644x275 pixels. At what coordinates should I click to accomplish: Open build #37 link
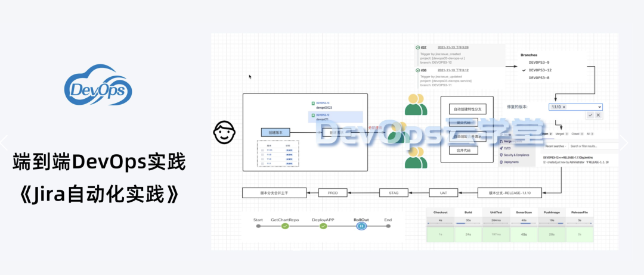(x=424, y=48)
